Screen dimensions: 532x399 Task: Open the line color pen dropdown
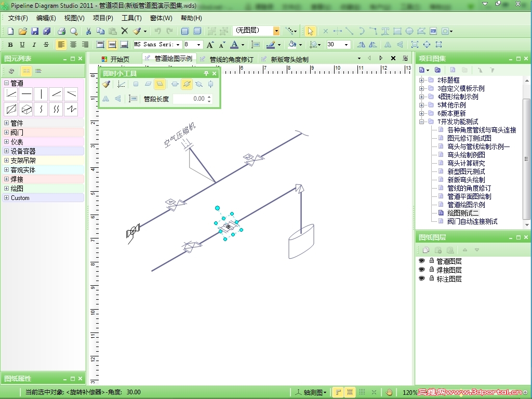point(279,45)
